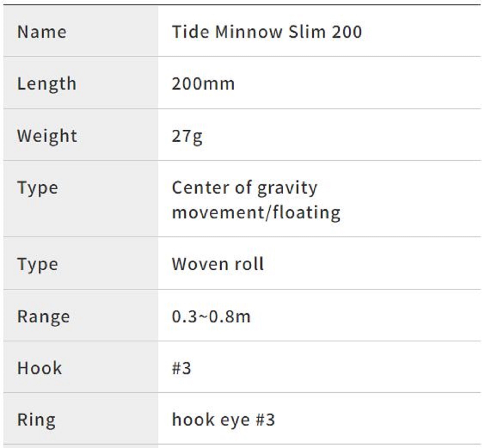This screenshot has height=448, width=485.
Task: Click the word Minnow in the product name
Action: [x=248, y=32]
